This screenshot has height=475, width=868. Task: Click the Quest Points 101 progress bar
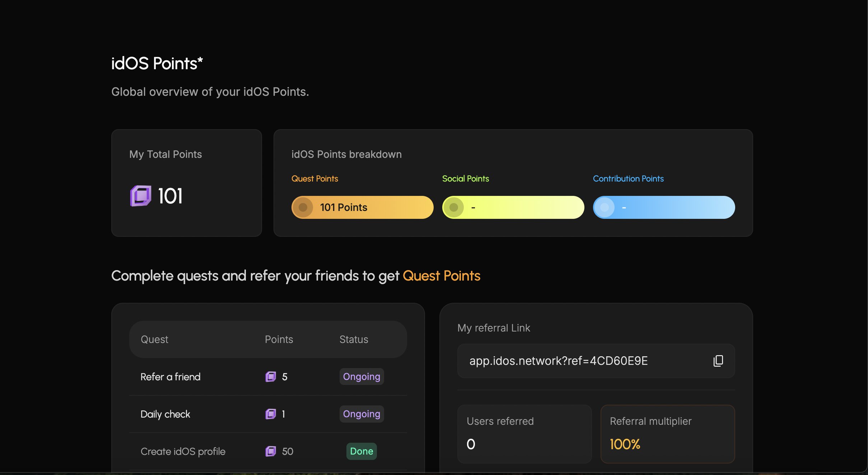(363, 207)
